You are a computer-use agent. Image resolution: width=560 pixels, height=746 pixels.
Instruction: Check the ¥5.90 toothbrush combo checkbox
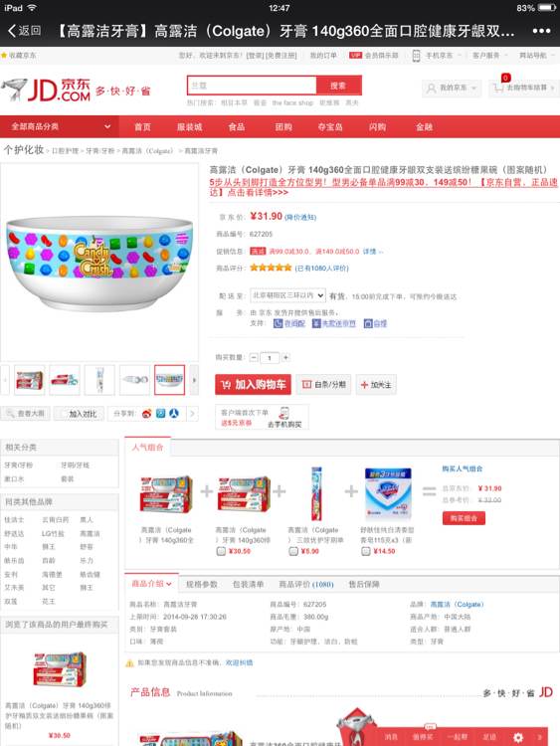coord(293,551)
